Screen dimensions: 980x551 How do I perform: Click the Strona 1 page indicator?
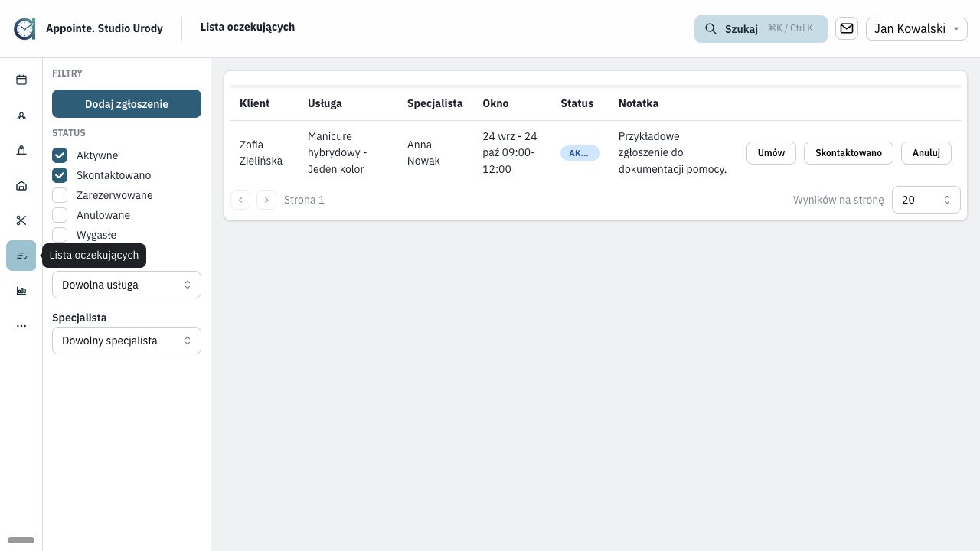coord(304,200)
